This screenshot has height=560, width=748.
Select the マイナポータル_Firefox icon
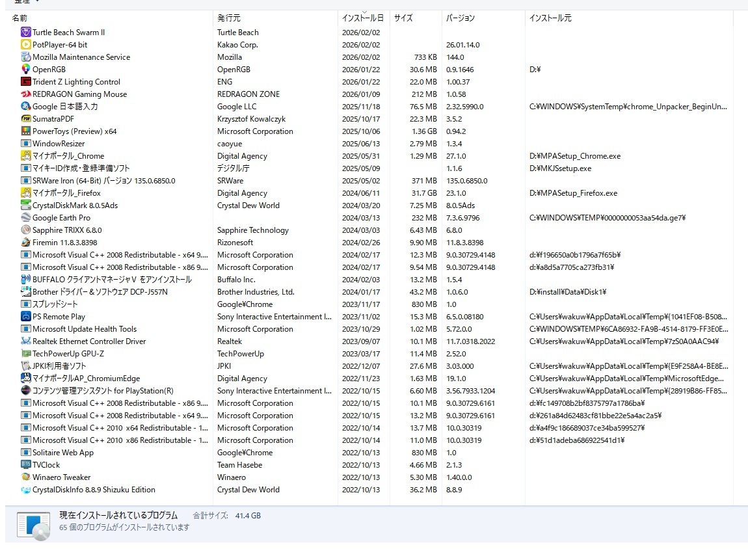pyautogui.click(x=26, y=193)
